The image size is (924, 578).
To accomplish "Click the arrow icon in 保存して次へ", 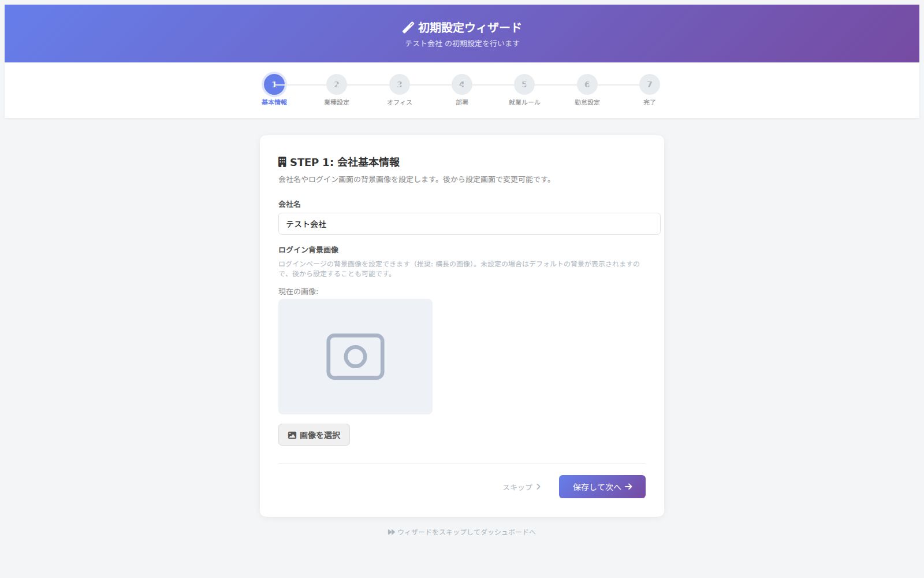I will (x=628, y=487).
